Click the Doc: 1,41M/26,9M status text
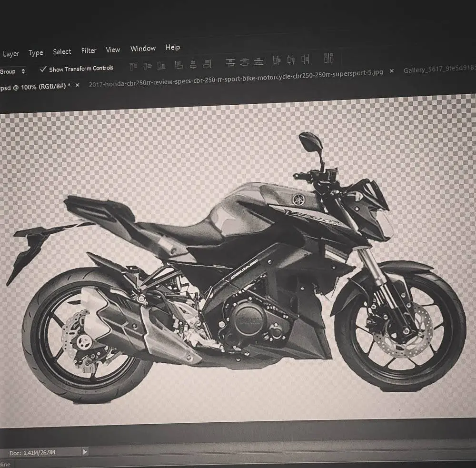Image resolution: width=476 pixels, height=468 pixels. pyautogui.click(x=32, y=453)
